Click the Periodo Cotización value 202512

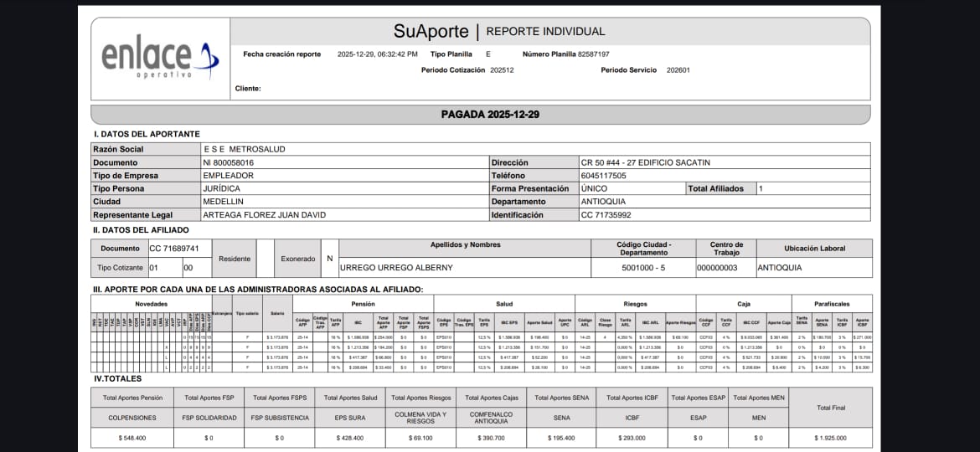(x=502, y=70)
